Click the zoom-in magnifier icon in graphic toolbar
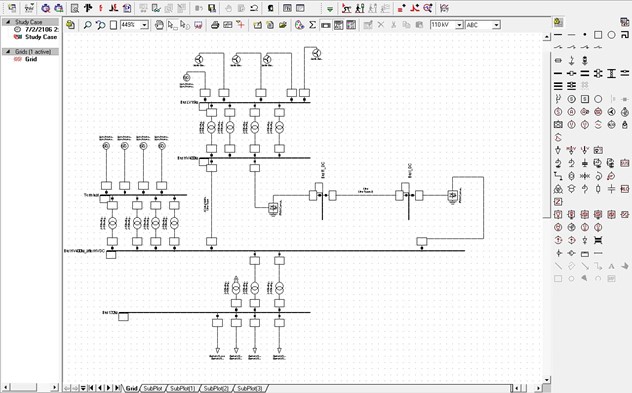 tap(87, 25)
